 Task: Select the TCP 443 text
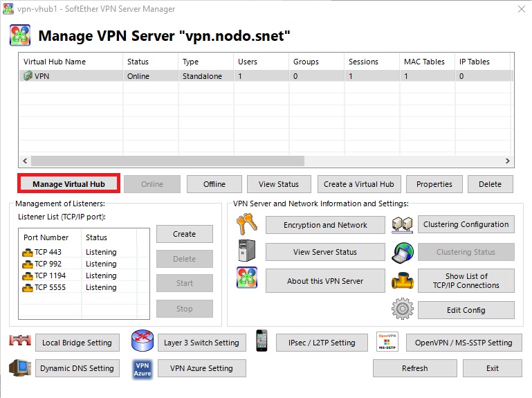48,252
